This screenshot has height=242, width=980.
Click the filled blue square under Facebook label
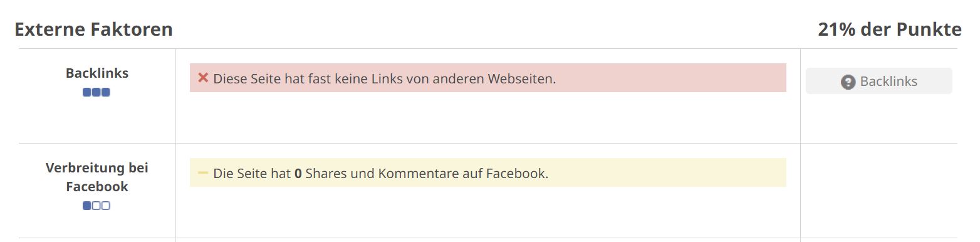click(x=87, y=206)
